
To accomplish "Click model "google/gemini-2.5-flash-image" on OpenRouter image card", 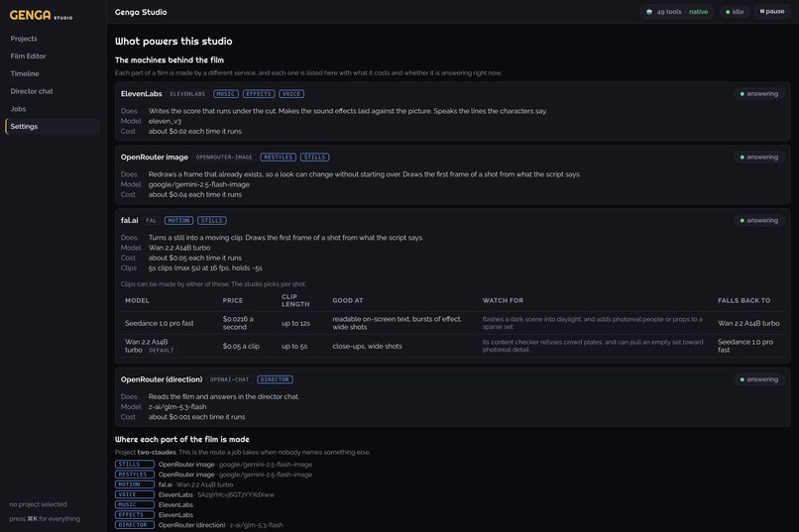I will point(199,184).
